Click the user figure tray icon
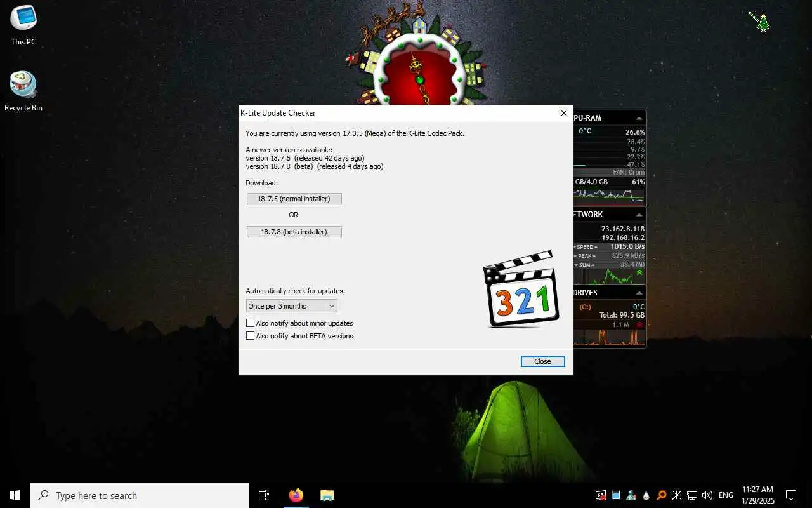This screenshot has height=508, width=812. pos(631,495)
